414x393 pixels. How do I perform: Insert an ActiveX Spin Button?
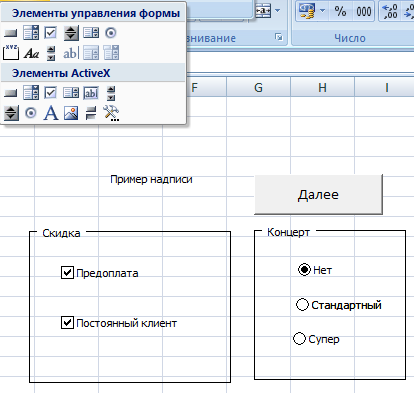click(x=11, y=113)
